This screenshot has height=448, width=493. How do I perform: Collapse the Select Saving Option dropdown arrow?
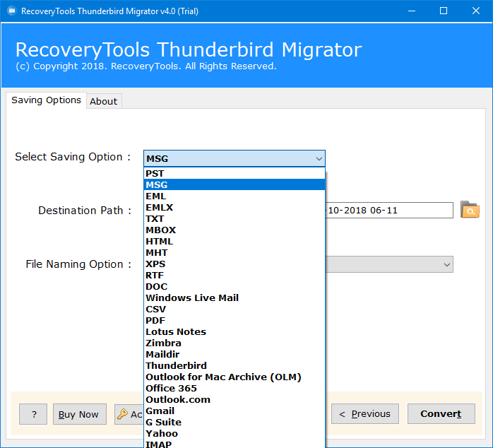319,158
